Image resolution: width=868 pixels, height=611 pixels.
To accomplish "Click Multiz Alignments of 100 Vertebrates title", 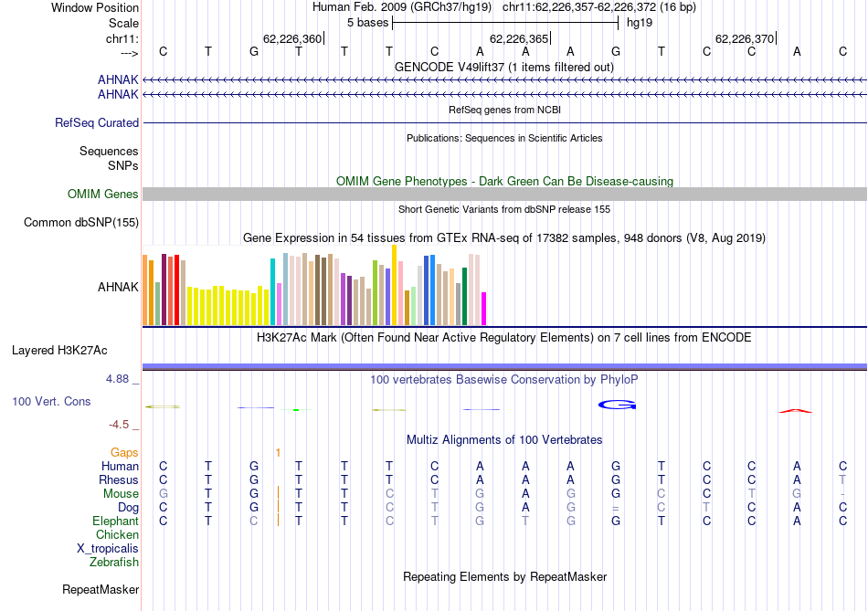I will 504,439.
